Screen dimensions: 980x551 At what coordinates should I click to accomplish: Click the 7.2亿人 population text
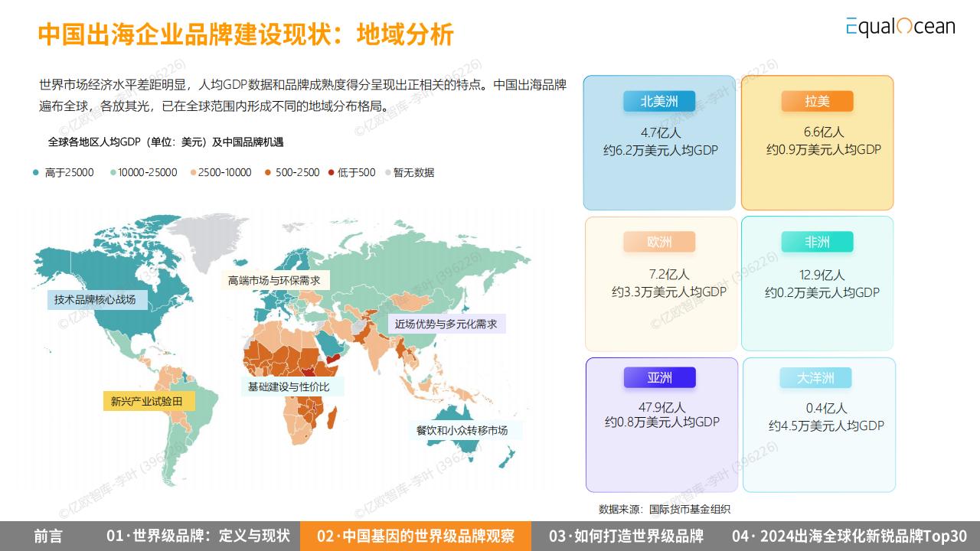click(669, 274)
